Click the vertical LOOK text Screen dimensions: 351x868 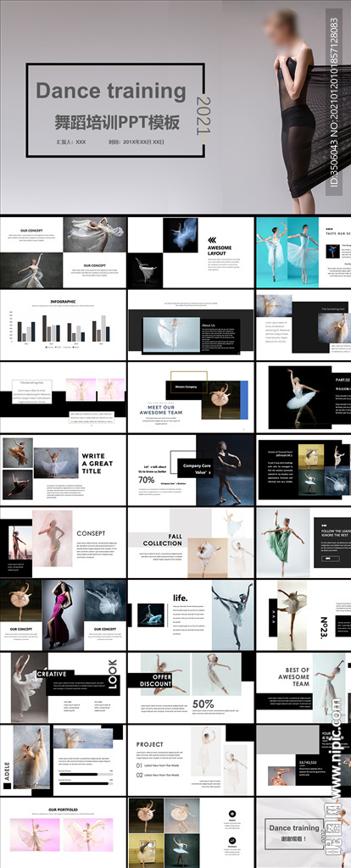pos(113,674)
